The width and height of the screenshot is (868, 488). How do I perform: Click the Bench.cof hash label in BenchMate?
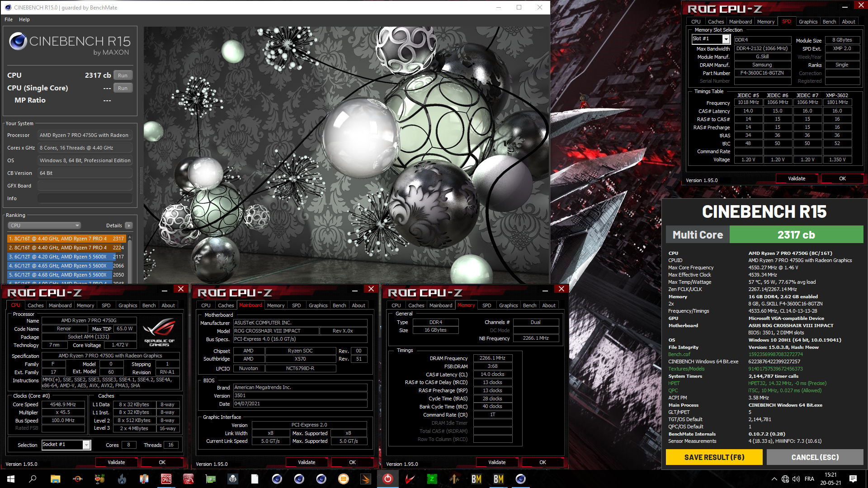point(679,354)
